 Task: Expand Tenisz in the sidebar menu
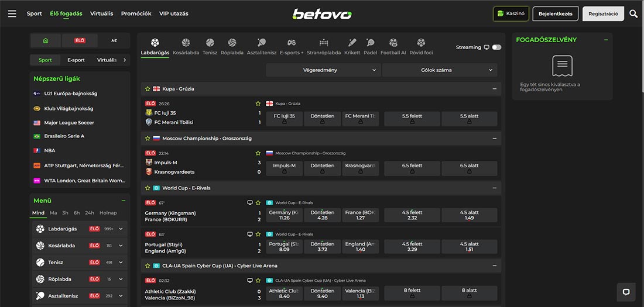[x=121, y=262]
